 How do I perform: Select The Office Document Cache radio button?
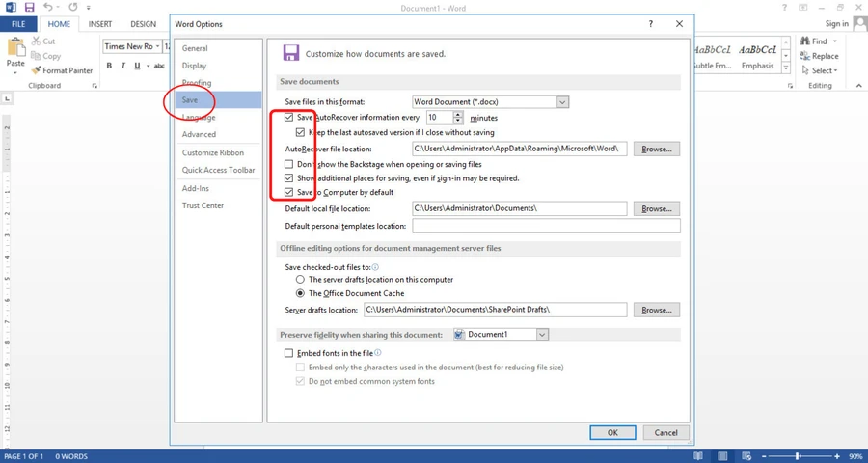tap(300, 293)
